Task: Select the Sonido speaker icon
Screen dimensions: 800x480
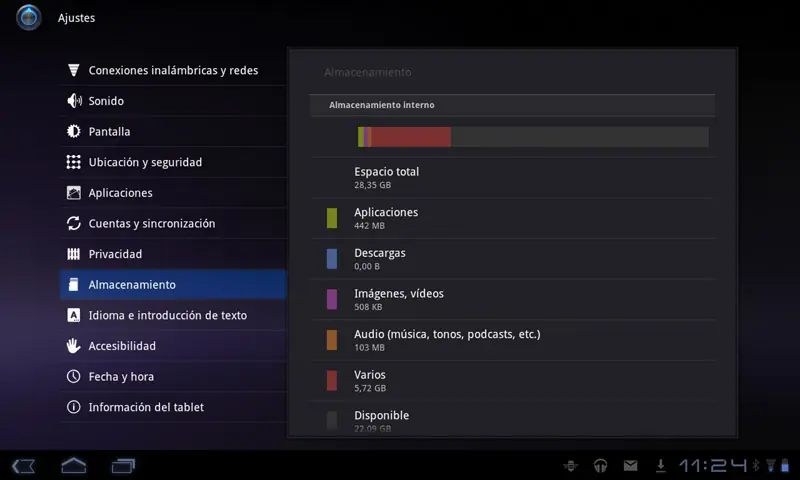Action: [x=74, y=100]
